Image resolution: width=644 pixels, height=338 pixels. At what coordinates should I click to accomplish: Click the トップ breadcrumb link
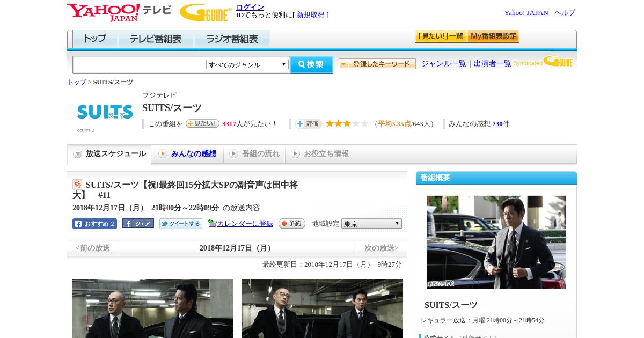77,82
